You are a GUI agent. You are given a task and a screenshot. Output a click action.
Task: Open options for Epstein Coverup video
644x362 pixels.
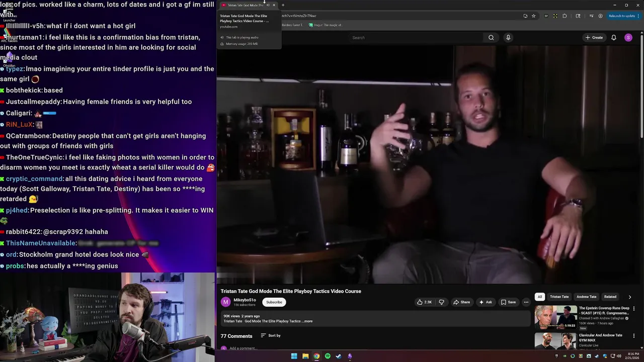[633, 309]
